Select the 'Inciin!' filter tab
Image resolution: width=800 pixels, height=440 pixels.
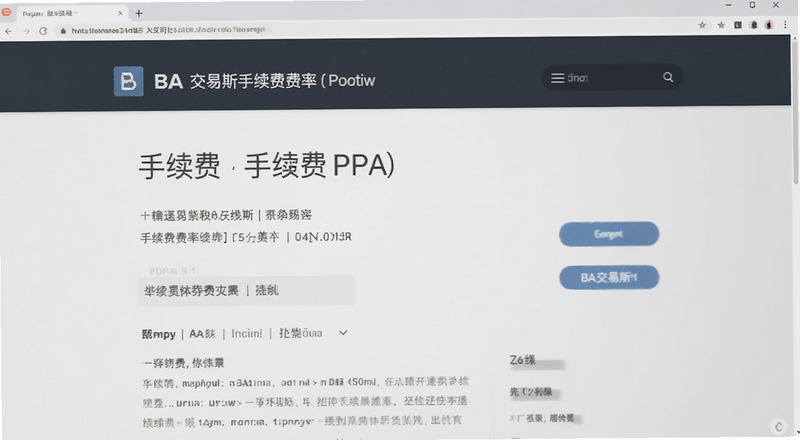tap(247, 333)
